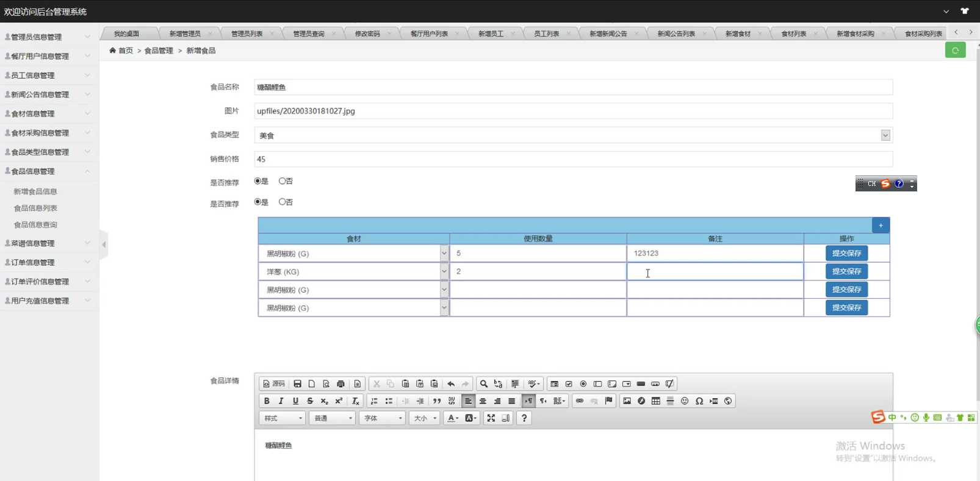
Task: Toggle Italic formatting in editor
Action: tap(281, 401)
